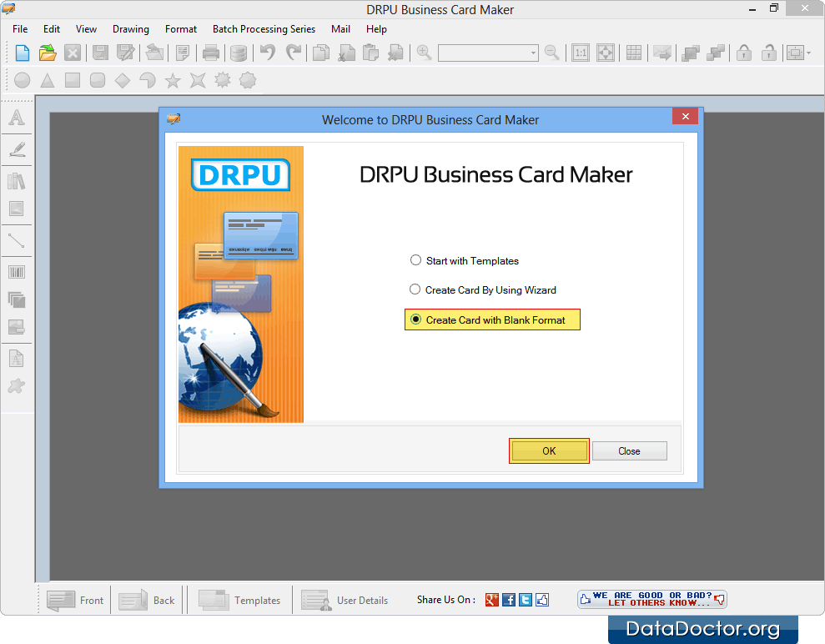Open the Help menu

click(377, 29)
